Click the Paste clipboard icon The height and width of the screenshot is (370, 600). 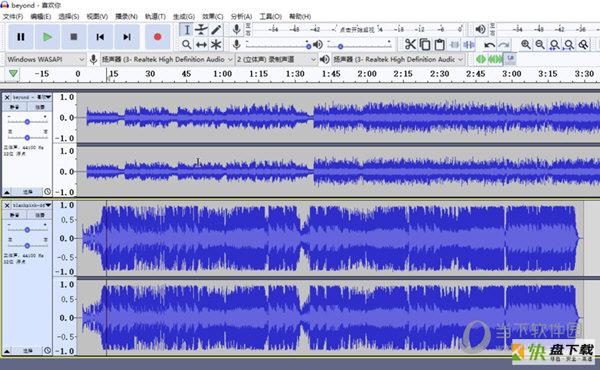point(439,44)
